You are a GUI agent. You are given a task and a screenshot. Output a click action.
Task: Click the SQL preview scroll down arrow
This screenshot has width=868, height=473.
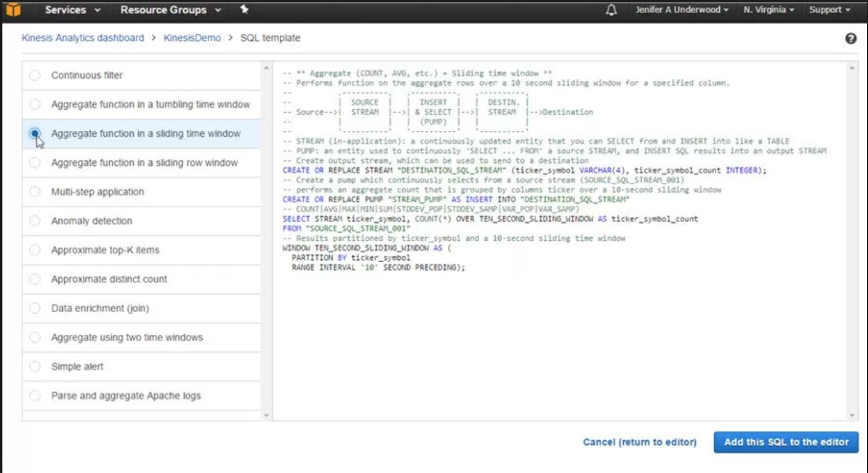(851, 415)
